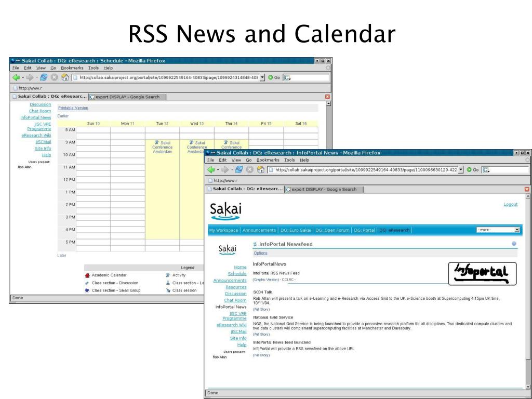
Task: Open Go menu in InfoPortal News window
Action: pos(249,160)
